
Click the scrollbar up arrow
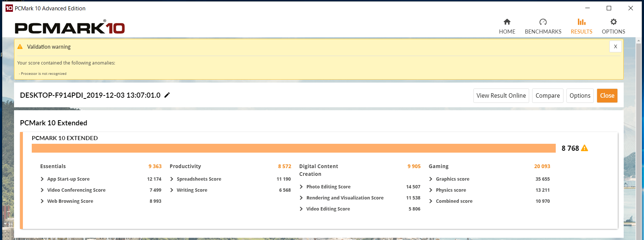(638, 40)
